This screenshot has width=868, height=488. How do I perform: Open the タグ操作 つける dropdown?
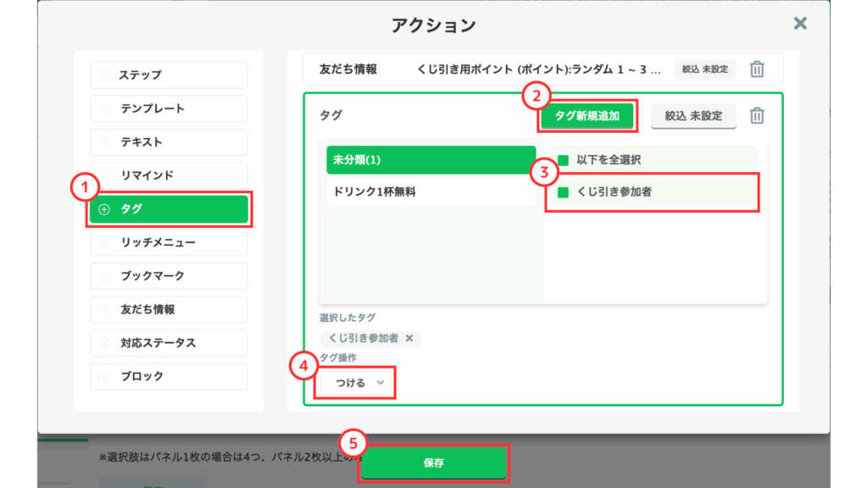pos(354,383)
